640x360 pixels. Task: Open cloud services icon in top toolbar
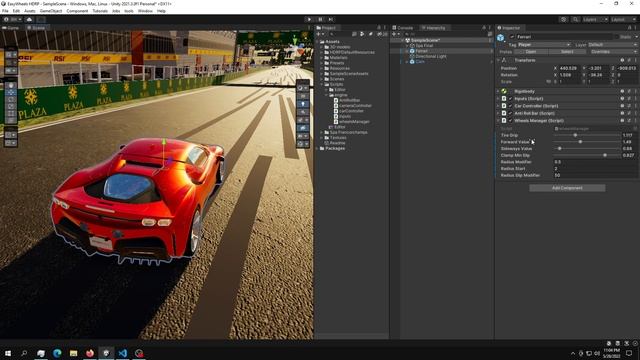(x=29, y=19)
